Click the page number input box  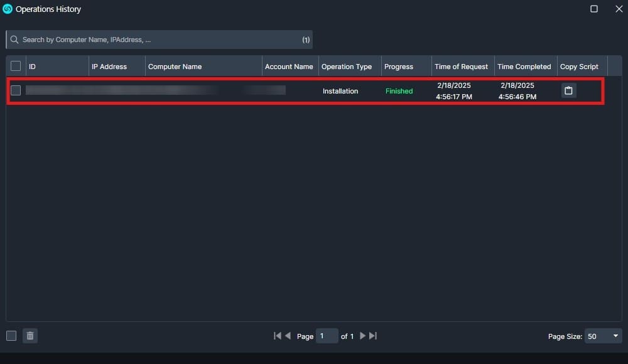coord(327,336)
